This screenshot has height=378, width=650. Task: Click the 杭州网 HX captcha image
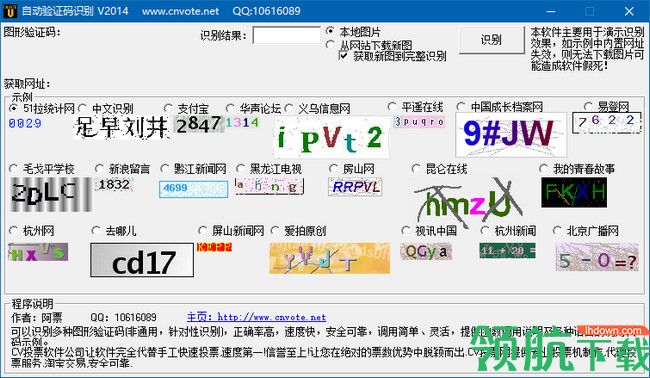[x=38, y=252]
